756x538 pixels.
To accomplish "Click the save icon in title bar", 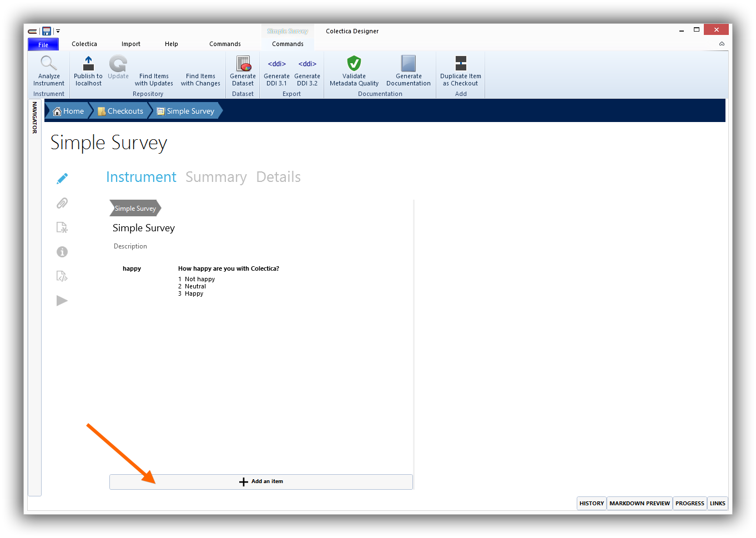I will 47,31.
